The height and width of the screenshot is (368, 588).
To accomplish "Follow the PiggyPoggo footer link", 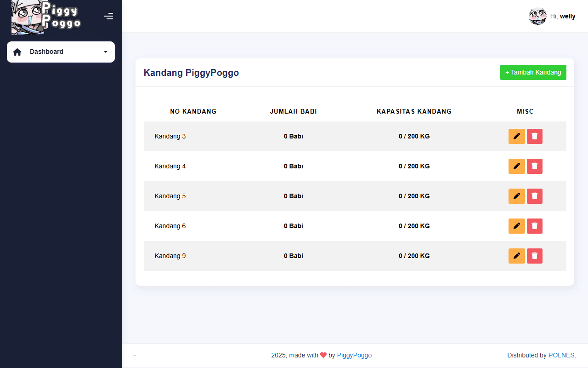I will [x=354, y=355].
